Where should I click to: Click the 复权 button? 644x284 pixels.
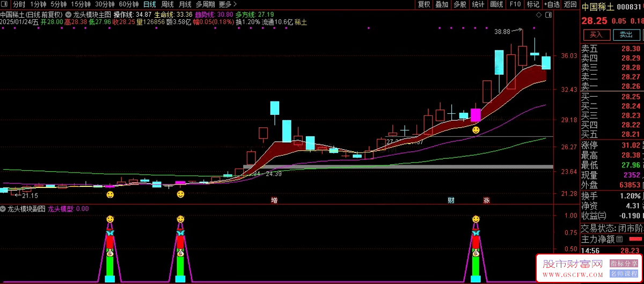point(424,4)
